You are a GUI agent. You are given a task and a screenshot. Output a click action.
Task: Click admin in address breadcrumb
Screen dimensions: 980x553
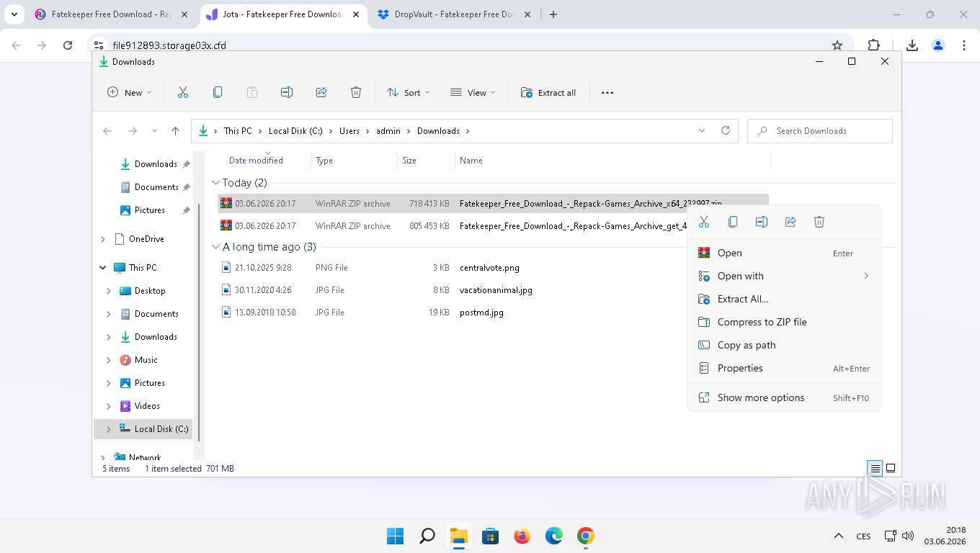click(x=388, y=131)
